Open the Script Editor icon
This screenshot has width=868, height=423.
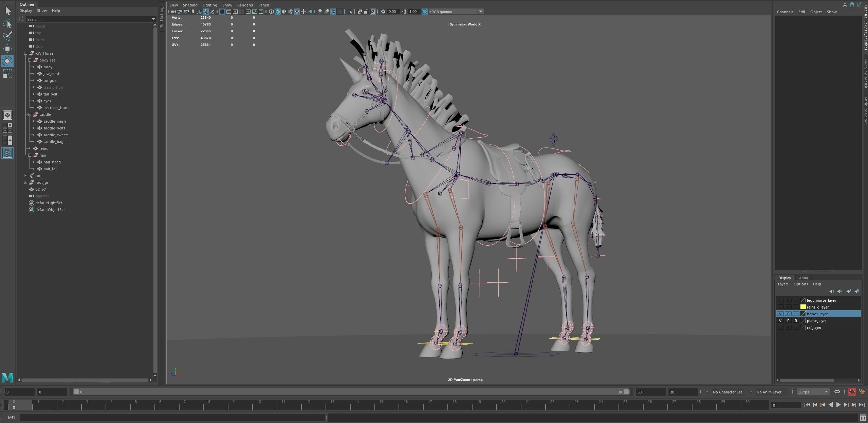pyautogui.click(x=863, y=418)
